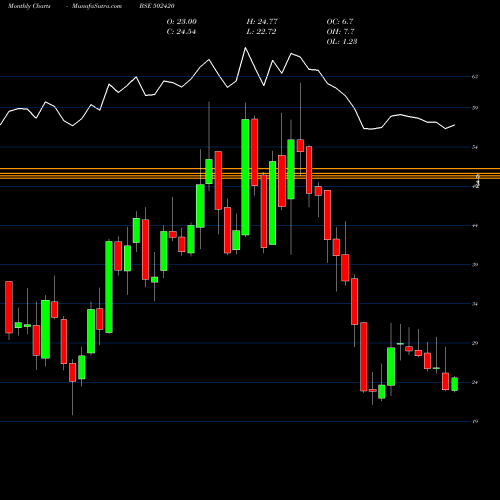Click the 'OL: 1.23' value
The width and height of the screenshot is (500, 500).
[x=342, y=42]
